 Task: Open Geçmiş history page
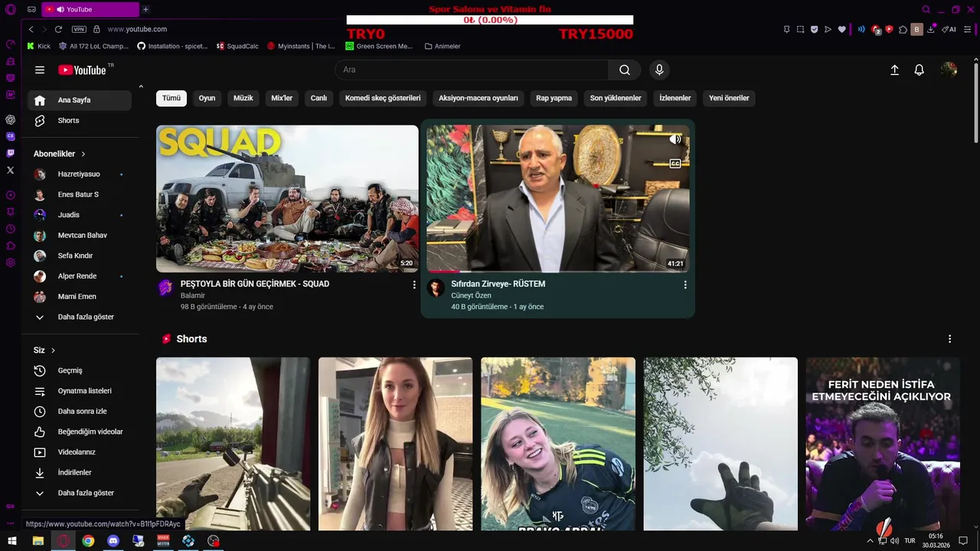(x=80, y=370)
